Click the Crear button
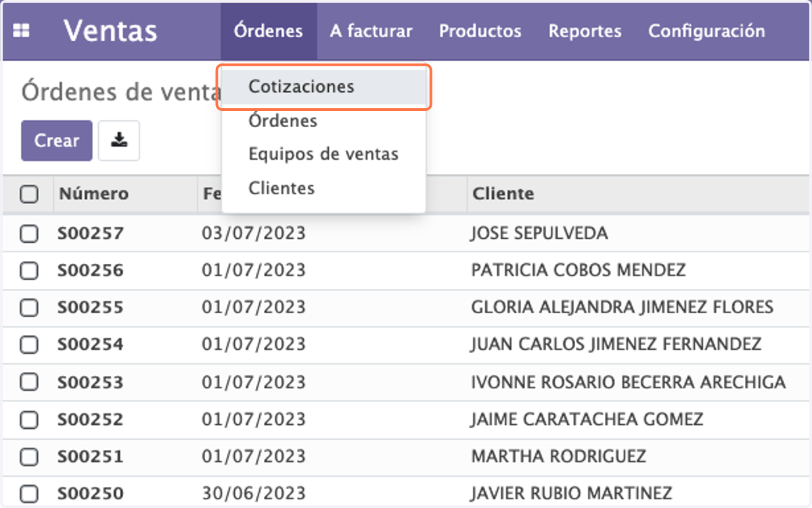Image resolution: width=812 pixels, height=508 pixels. click(x=57, y=141)
